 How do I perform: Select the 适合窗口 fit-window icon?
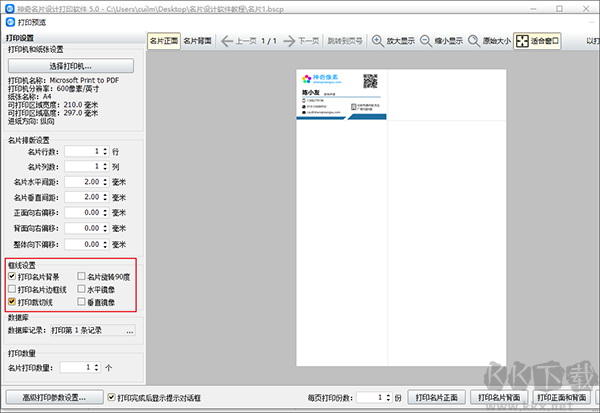(x=522, y=41)
